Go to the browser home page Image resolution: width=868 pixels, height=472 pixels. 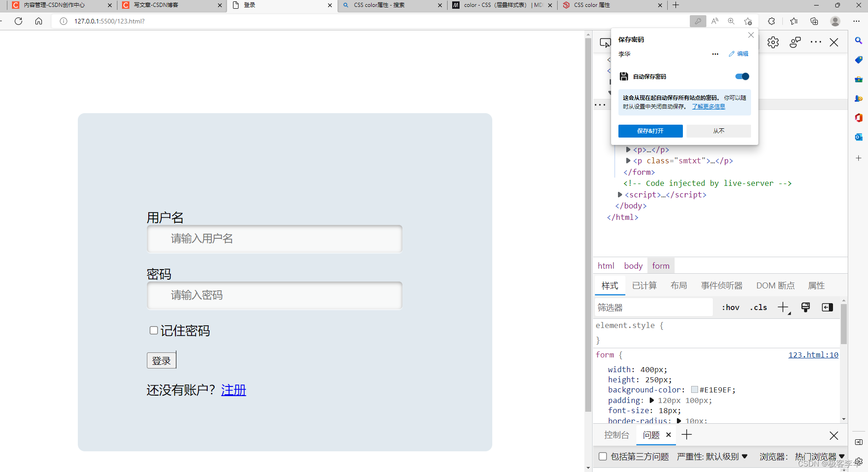[39, 21]
